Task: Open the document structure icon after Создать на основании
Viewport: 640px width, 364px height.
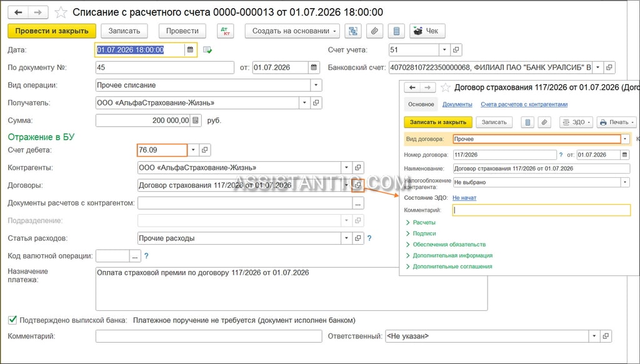Action: (353, 31)
